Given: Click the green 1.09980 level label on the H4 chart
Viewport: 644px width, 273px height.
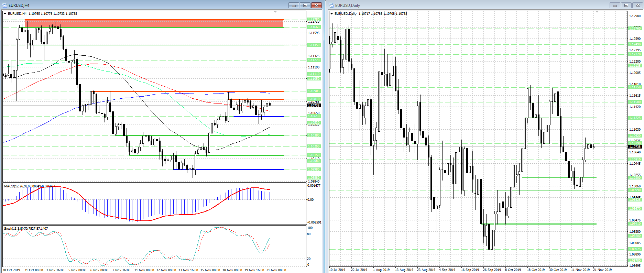Looking at the screenshot, I should 314,170.
